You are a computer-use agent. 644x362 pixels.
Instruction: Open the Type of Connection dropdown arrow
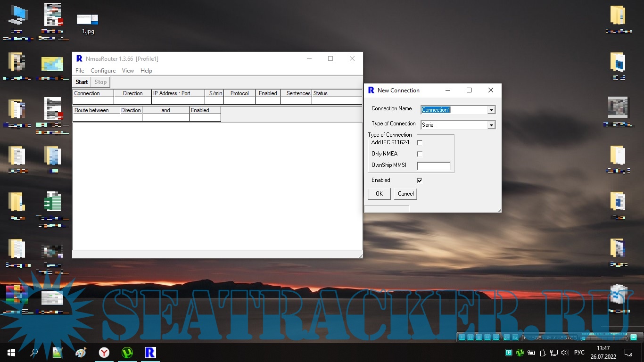coord(491,125)
